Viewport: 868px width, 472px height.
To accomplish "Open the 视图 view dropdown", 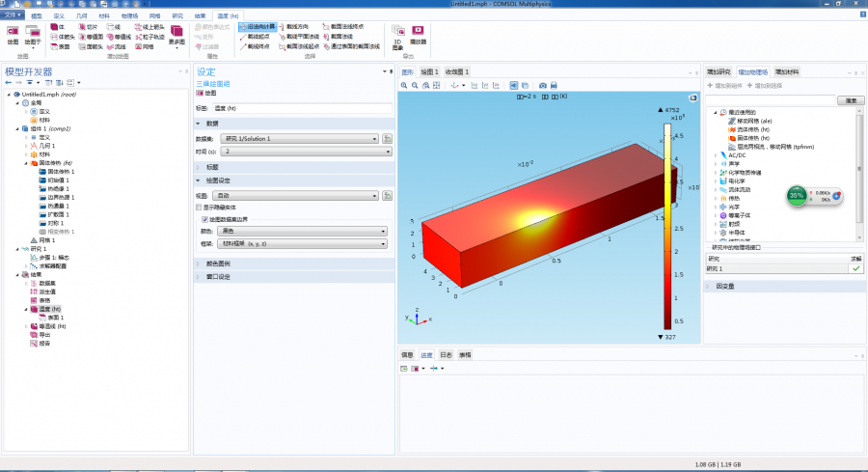I will pyautogui.click(x=296, y=196).
